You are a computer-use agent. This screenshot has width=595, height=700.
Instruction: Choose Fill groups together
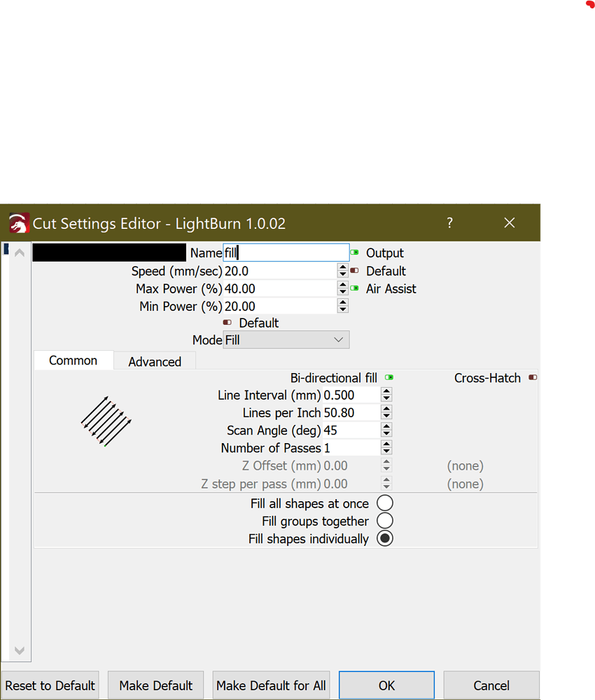pos(384,521)
